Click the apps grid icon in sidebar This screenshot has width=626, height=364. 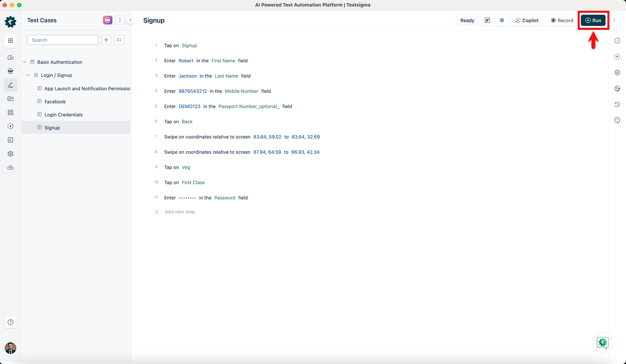click(11, 40)
